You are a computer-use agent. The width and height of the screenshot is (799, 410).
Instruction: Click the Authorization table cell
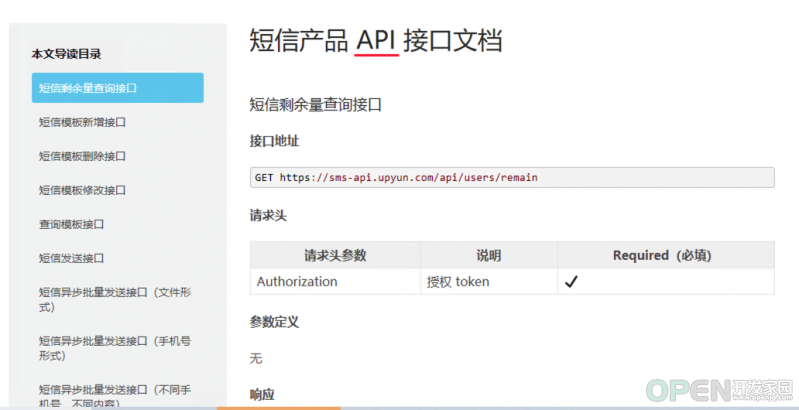click(335, 282)
